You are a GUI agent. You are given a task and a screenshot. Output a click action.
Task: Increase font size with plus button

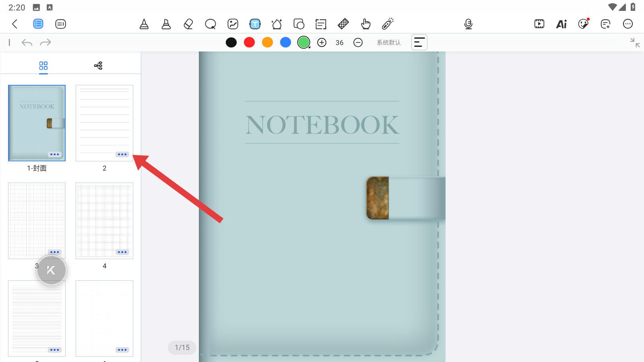(x=322, y=43)
